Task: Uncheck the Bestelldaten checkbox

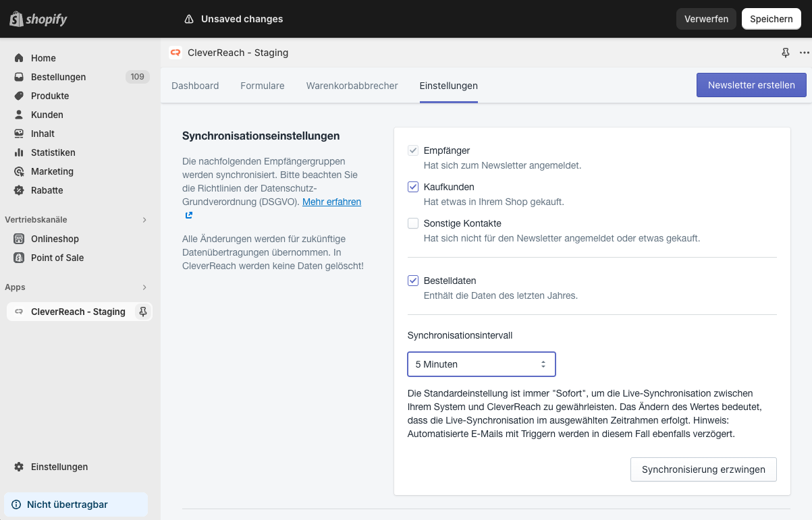Action: tap(413, 281)
